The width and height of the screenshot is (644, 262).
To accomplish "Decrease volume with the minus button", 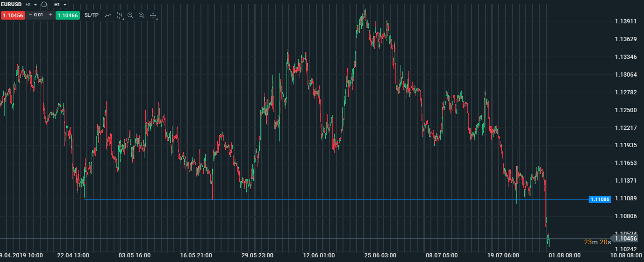I will [31, 15].
